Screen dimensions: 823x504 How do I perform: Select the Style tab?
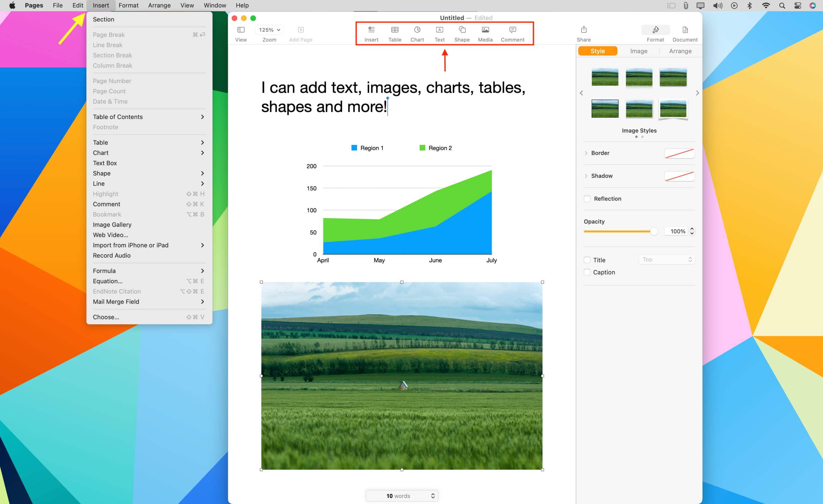tap(598, 51)
